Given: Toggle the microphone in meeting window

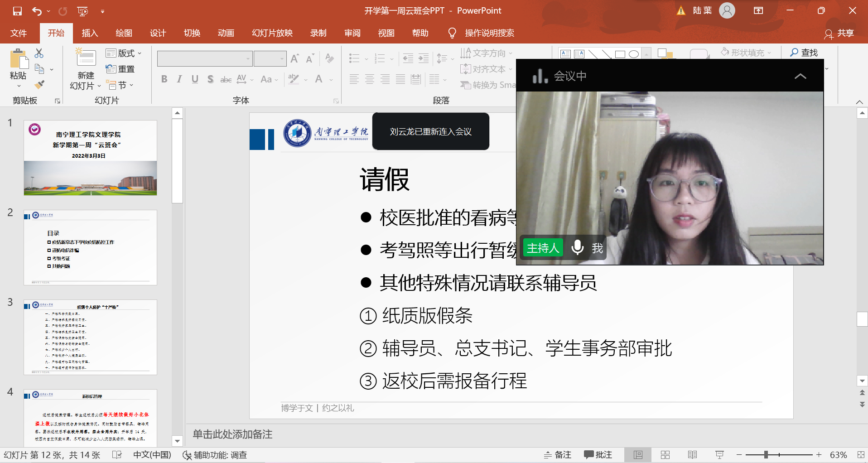Looking at the screenshot, I should [577, 247].
